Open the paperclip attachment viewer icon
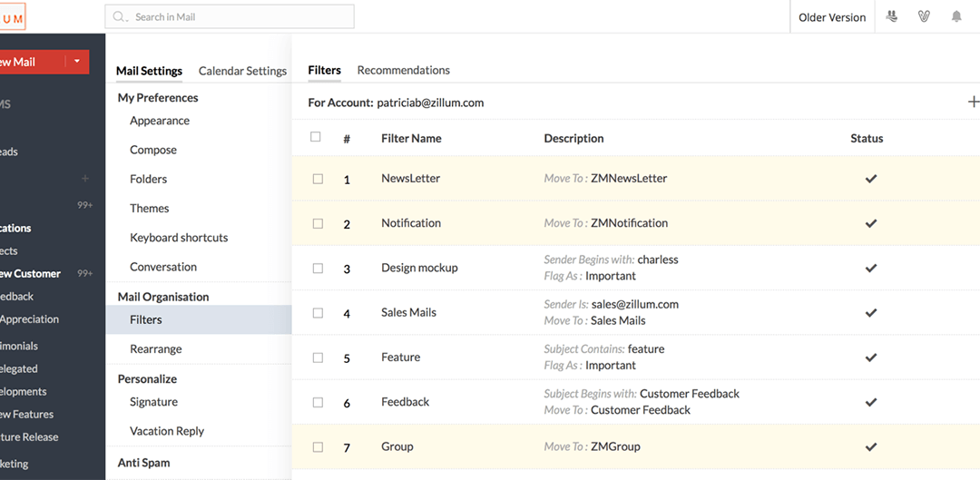The height and width of the screenshot is (480, 980). pos(924,16)
